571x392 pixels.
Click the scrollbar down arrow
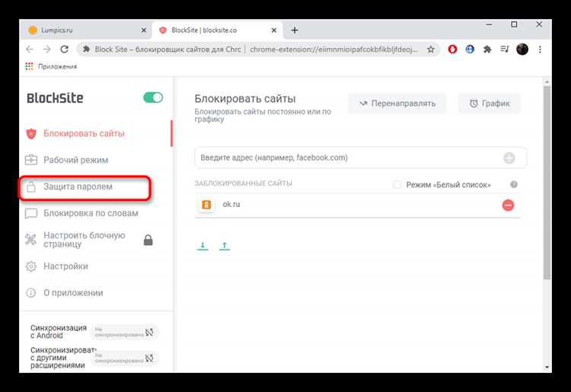pyautogui.click(x=547, y=367)
